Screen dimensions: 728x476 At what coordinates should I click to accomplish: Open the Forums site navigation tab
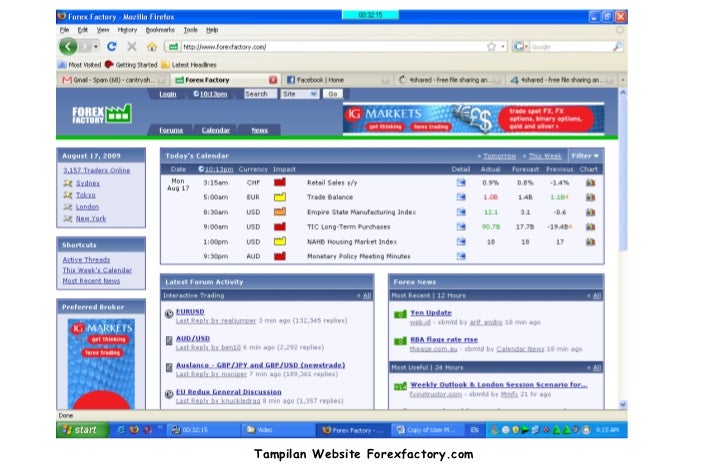click(x=171, y=130)
